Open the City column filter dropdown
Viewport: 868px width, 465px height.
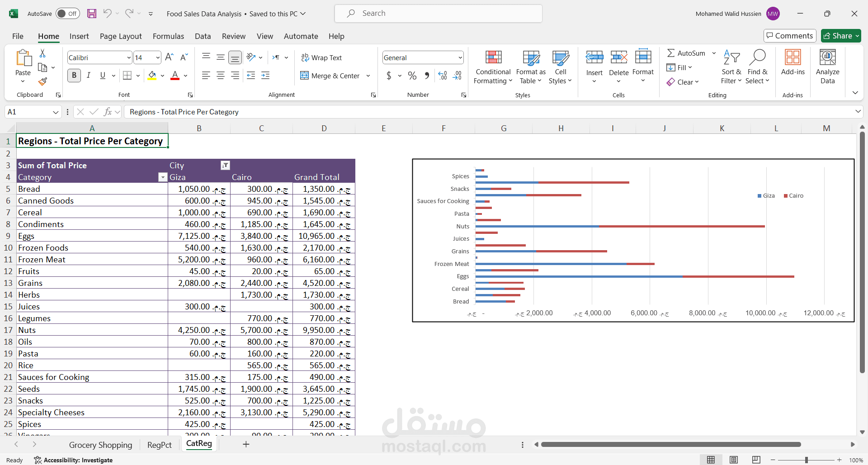pyautogui.click(x=225, y=166)
